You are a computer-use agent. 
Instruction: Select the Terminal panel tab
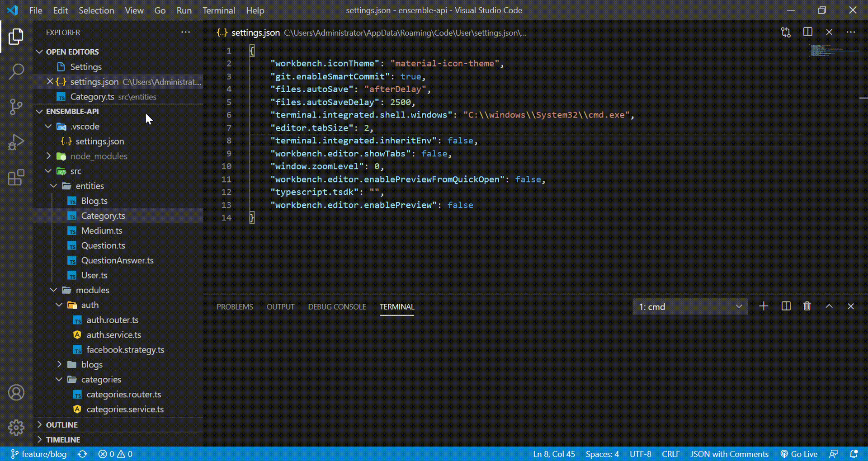pos(396,307)
